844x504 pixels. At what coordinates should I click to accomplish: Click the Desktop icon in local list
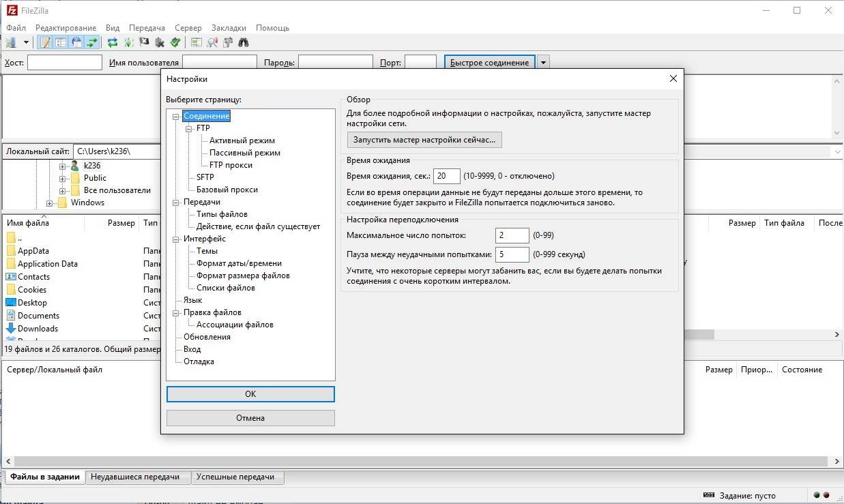tap(11, 303)
